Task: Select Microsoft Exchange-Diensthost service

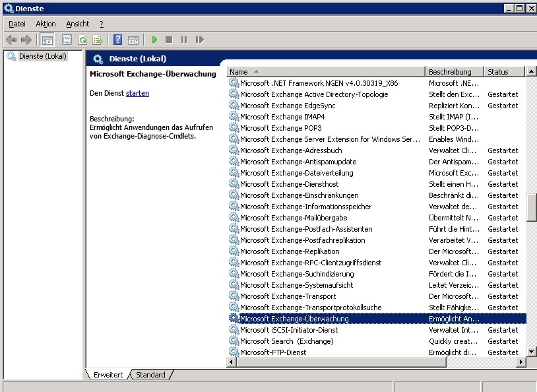Action: click(x=290, y=184)
